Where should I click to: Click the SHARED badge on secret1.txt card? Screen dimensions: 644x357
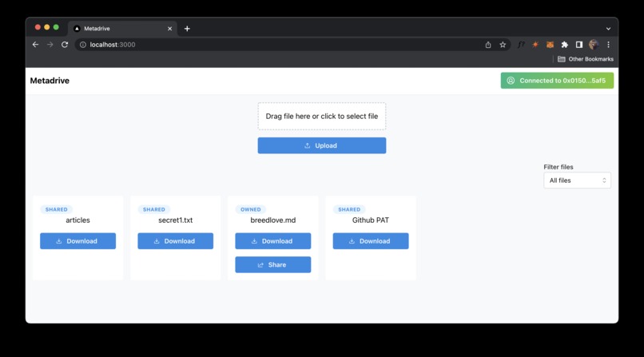pyautogui.click(x=153, y=209)
